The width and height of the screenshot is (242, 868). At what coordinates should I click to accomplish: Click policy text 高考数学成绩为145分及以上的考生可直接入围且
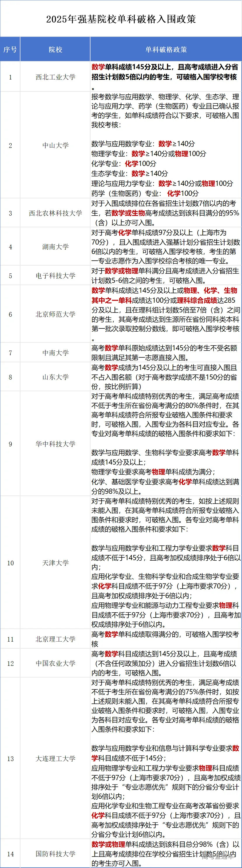(x=164, y=367)
